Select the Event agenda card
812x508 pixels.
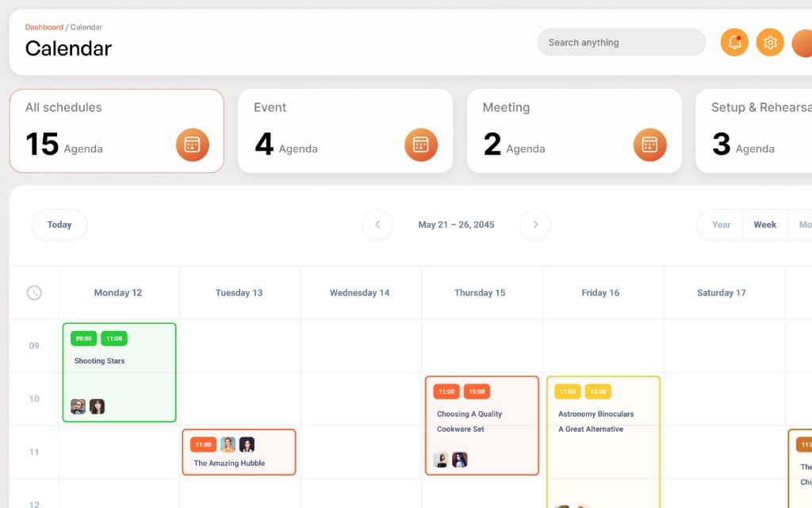[346, 131]
